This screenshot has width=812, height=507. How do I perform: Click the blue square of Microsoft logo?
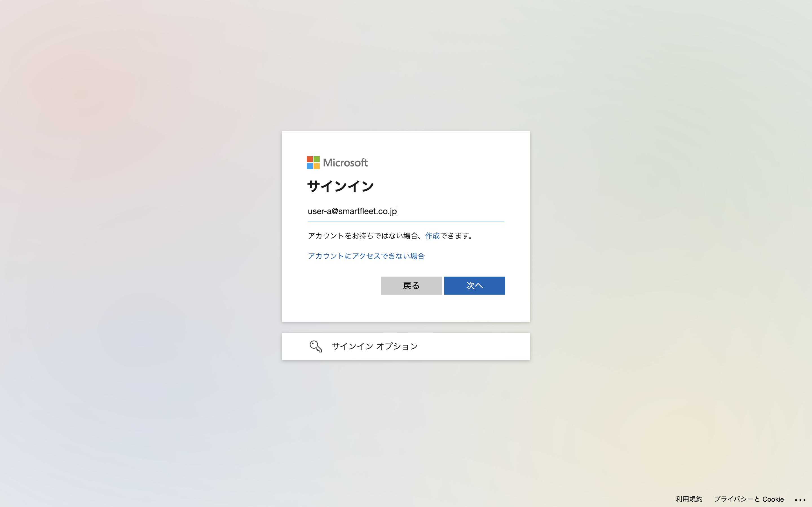(310, 166)
